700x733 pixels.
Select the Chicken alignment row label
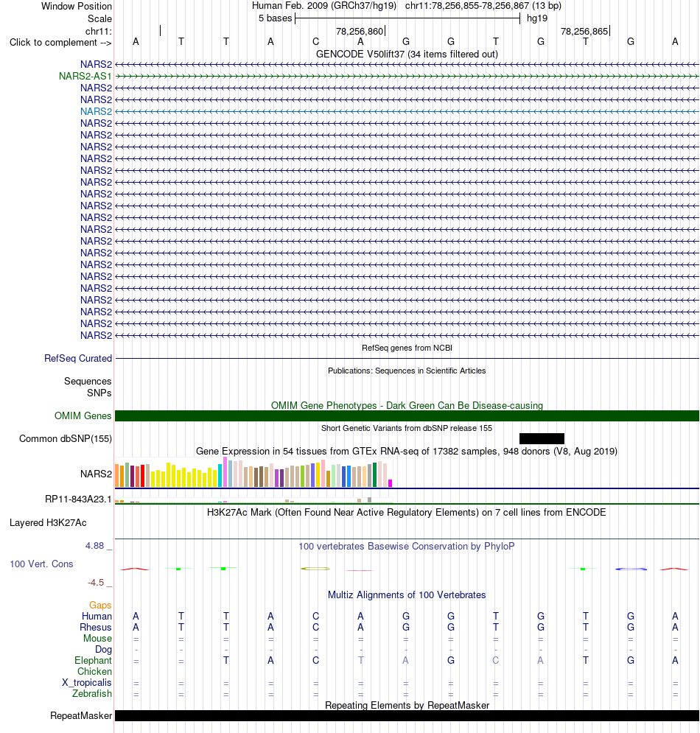pyautogui.click(x=94, y=672)
